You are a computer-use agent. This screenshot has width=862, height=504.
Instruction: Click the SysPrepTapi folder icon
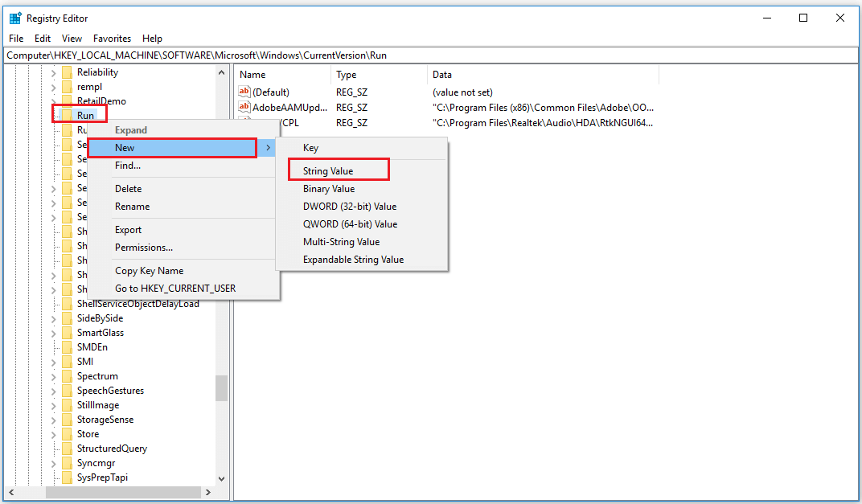[x=67, y=477]
